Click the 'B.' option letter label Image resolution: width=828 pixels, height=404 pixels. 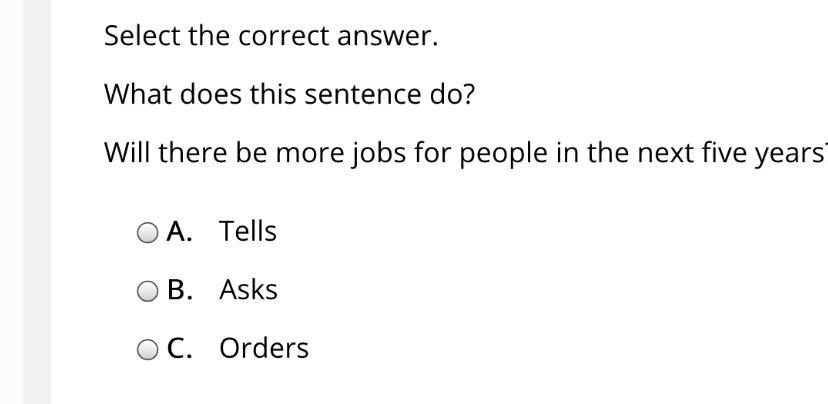coord(180,290)
